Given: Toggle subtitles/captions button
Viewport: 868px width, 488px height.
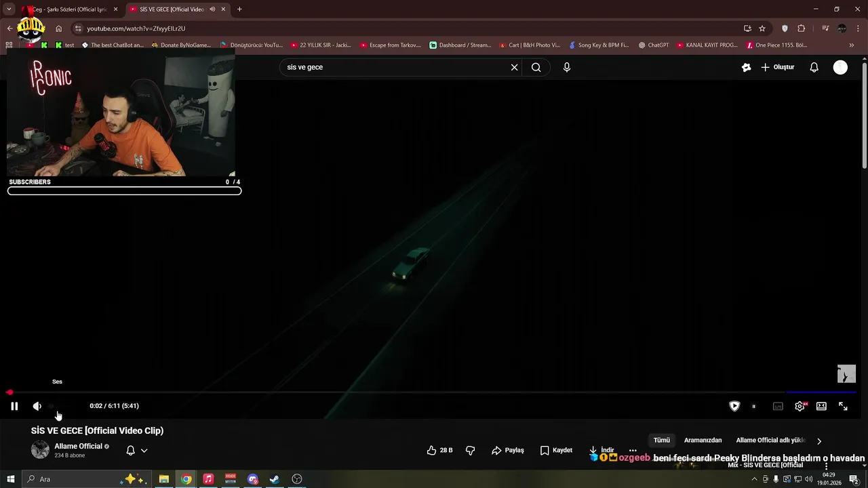Looking at the screenshot, I should click(778, 406).
